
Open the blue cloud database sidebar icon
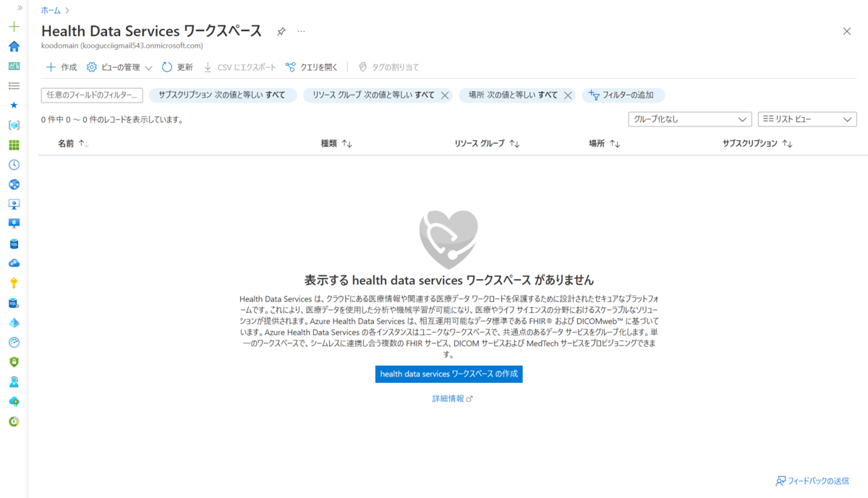point(14,263)
